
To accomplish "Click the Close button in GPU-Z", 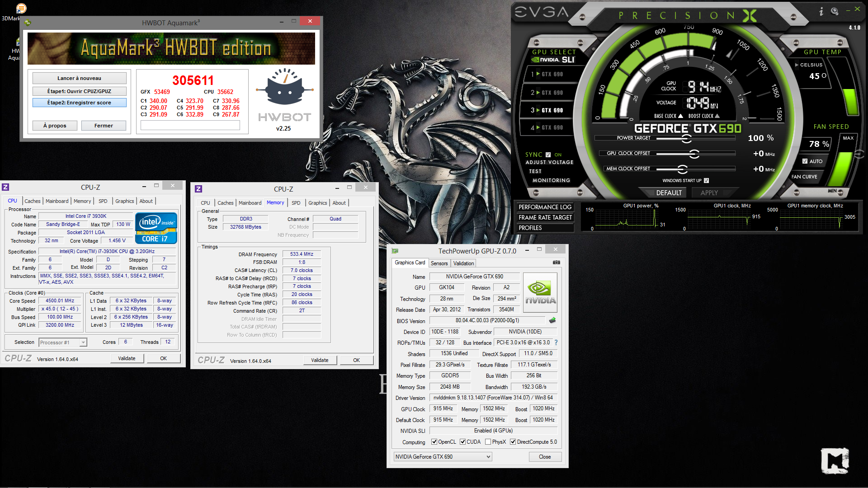I will click(x=545, y=457).
